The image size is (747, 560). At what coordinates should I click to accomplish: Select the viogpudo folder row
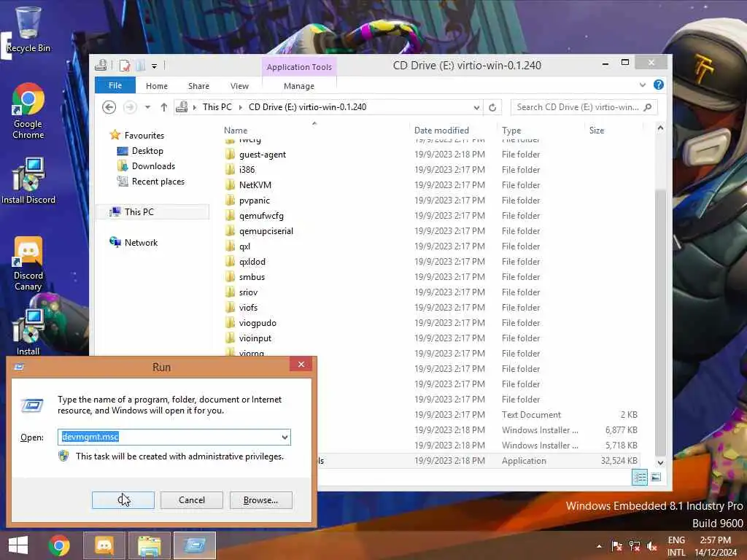pyautogui.click(x=430, y=323)
